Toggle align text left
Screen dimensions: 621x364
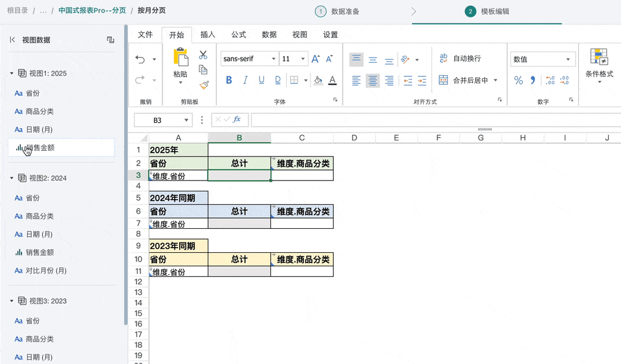[356, 81]
